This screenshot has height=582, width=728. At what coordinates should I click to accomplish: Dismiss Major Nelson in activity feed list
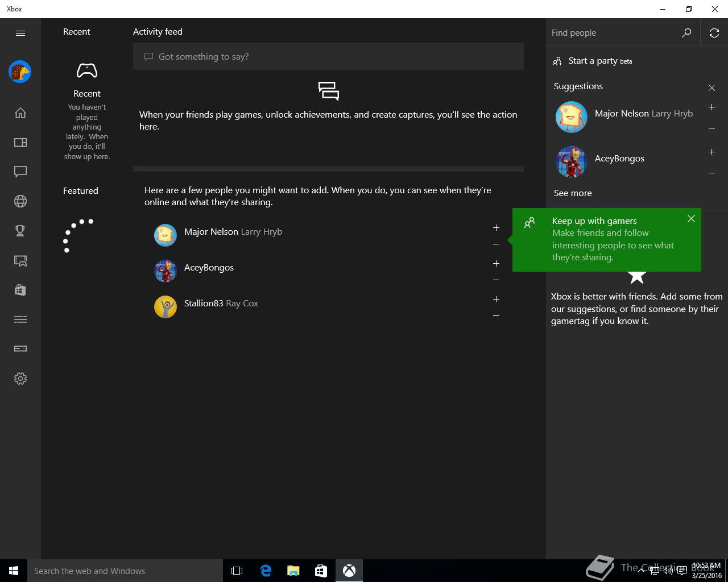(x=496, y=244)
